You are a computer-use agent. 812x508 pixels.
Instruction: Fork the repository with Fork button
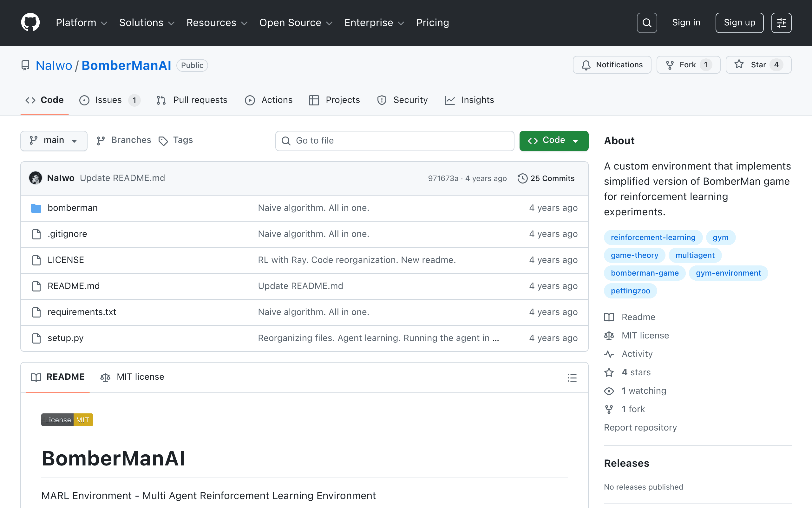pos(688,65)
